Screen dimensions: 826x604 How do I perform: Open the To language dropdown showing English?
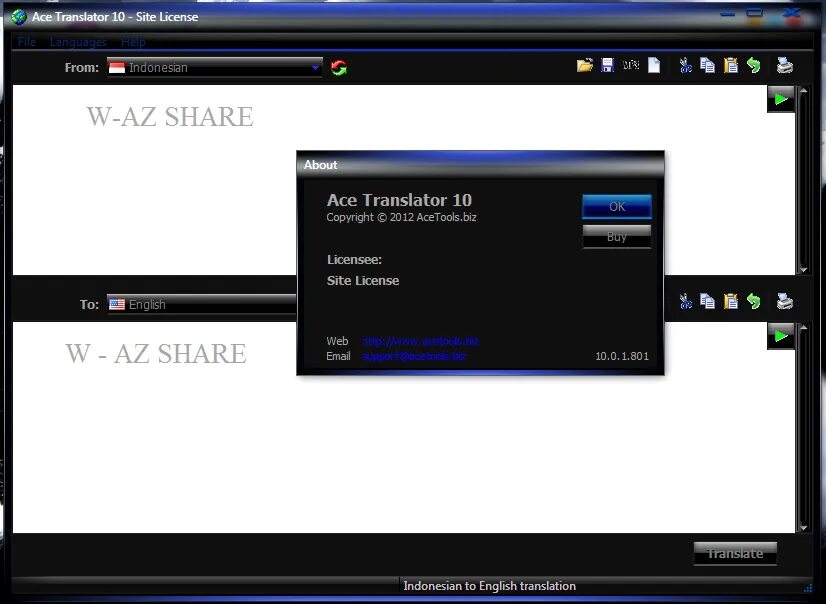(x=202, y=304)
